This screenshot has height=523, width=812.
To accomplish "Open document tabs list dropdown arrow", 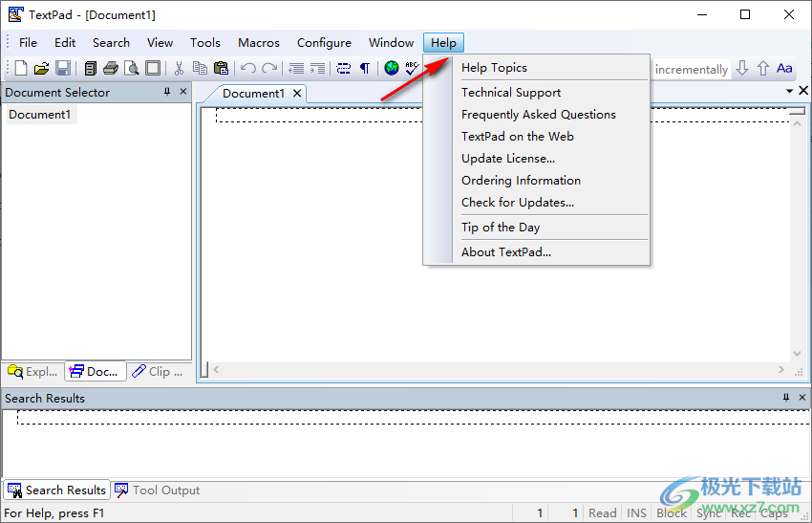I will (x=790, y=91).
